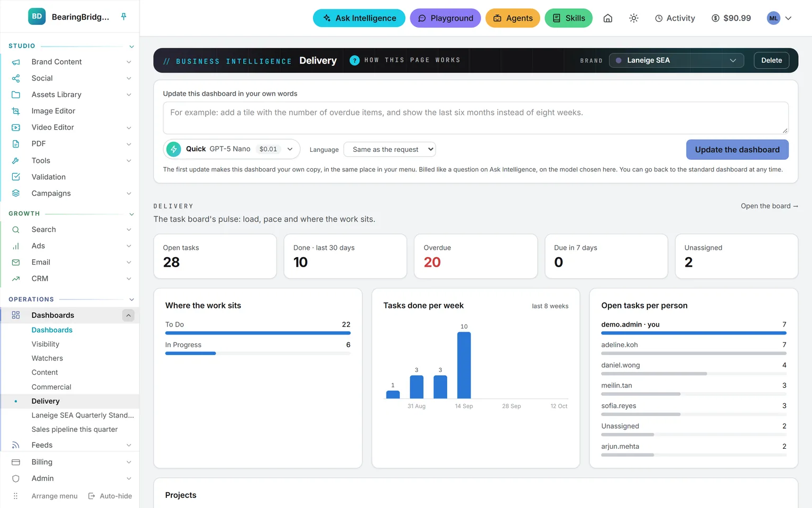The image size is (812, 508).
Task: Click the pin icon next to BearingBridge
Action: pos(124,17)
